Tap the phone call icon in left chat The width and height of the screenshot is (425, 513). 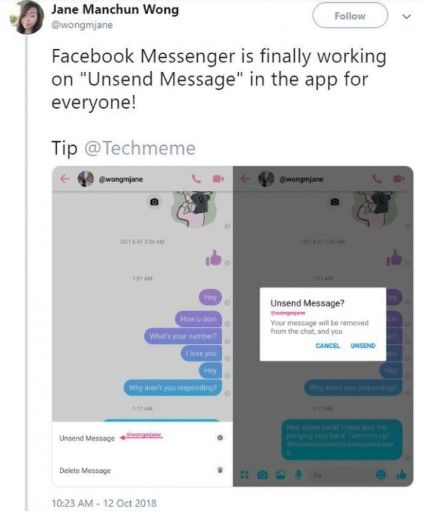pyautogui.click(x=197, y=179)
